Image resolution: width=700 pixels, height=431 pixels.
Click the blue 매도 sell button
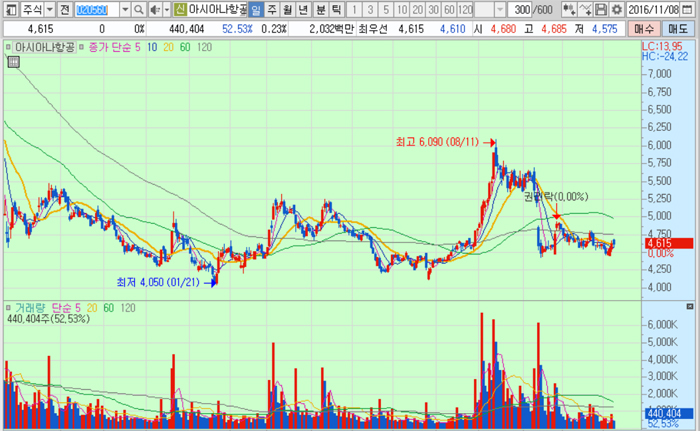679,30
